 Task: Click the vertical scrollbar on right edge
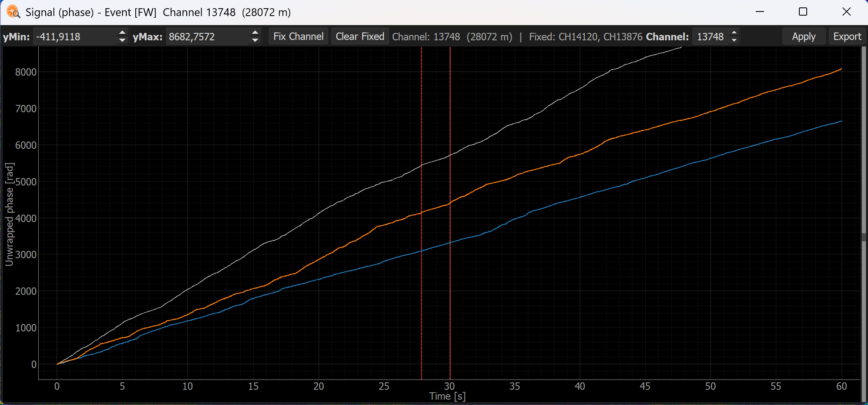coord(863,224)
